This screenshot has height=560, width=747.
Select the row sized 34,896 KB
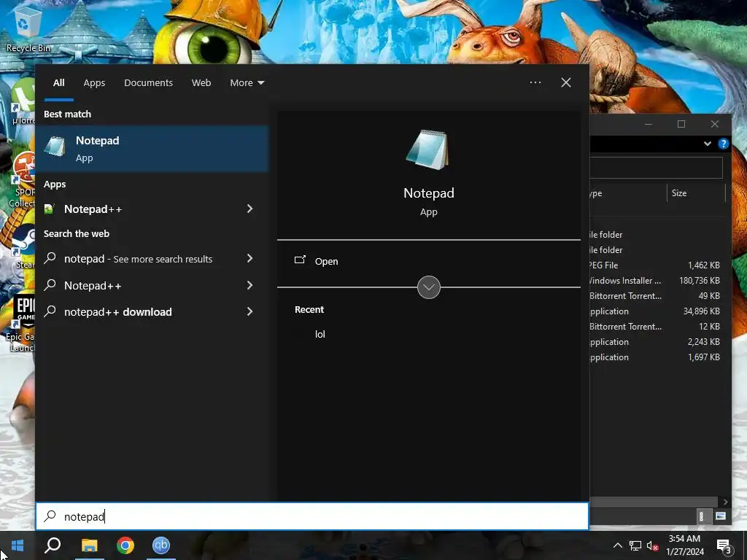(658, 311)
